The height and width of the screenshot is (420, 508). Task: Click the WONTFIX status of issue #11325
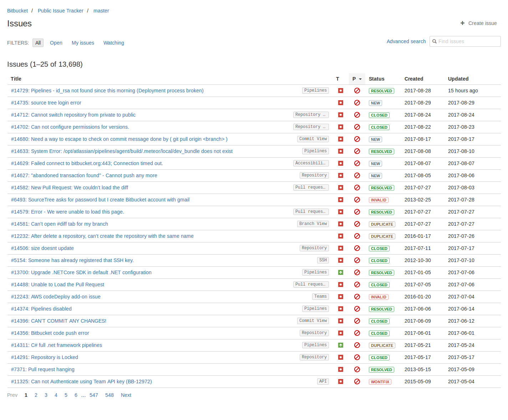[x=380, y=382]
